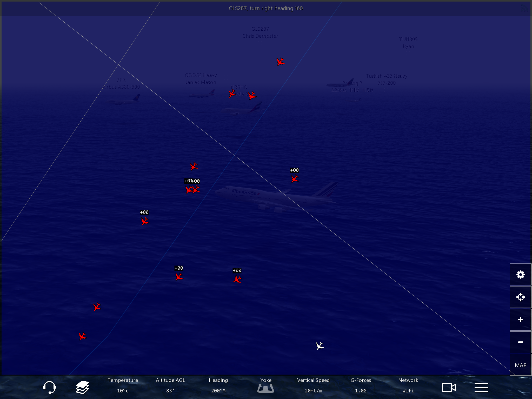Tap the G-Forces status field
Screen dimensions: 532x399
pos(361,385)
